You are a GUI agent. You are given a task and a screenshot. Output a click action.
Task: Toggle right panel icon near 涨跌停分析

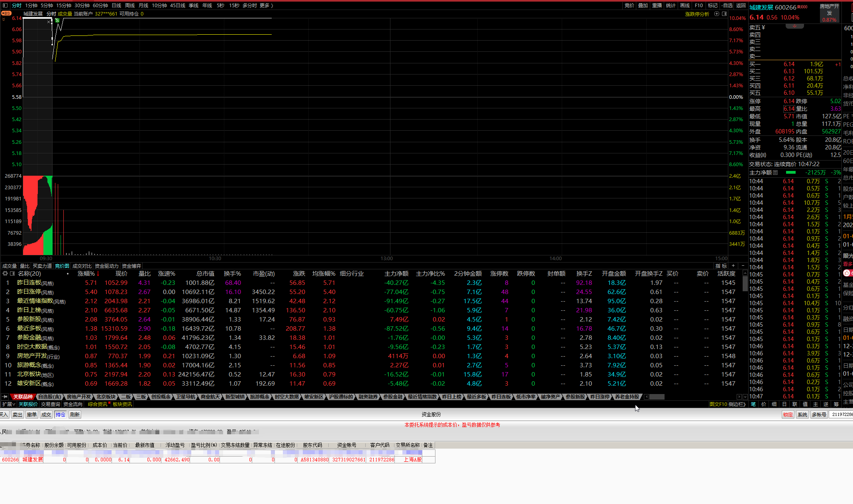(724, 14)
